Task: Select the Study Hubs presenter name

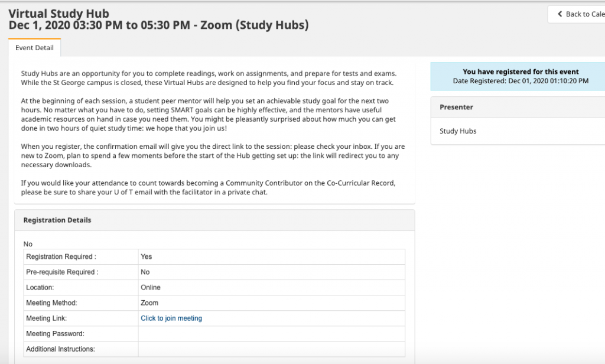Action: [x=458, y=131]
